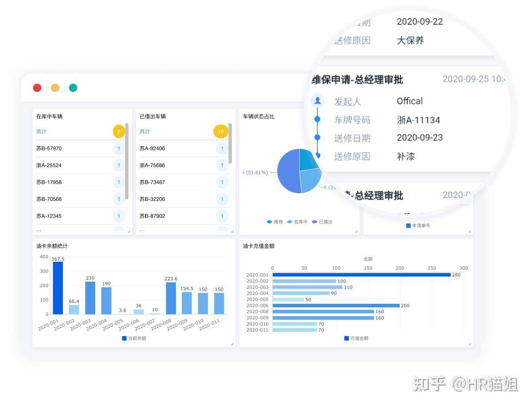Viewport: 532px width, 406px height.
Task: Select row 苏A-12345
Action: click(80, 216)
